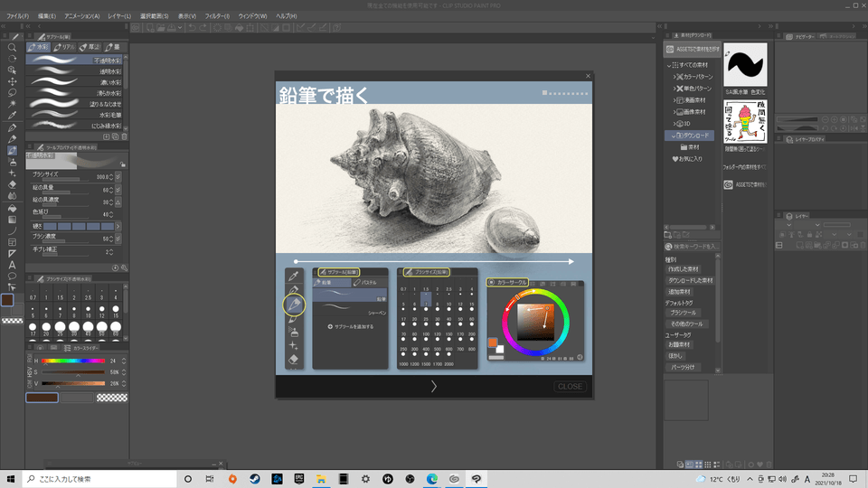Expand the 単色パターン material folder

point(675,89)
